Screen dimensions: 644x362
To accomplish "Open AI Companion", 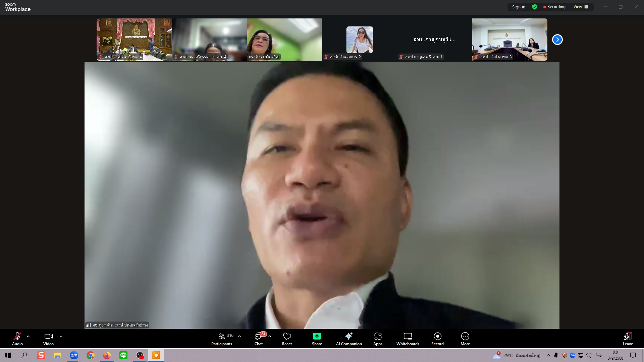I will coord(349,338).
